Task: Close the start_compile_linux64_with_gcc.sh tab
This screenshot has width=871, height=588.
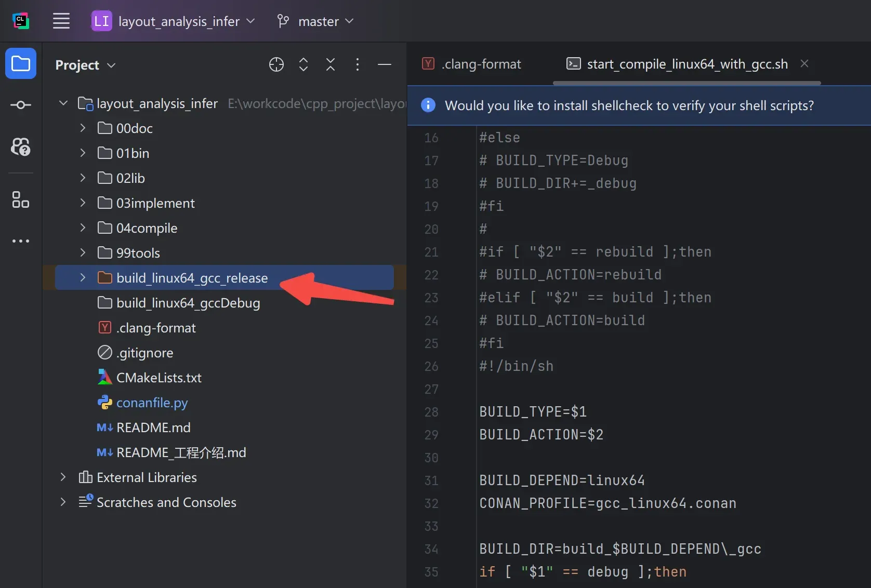Action: [804, 63]
